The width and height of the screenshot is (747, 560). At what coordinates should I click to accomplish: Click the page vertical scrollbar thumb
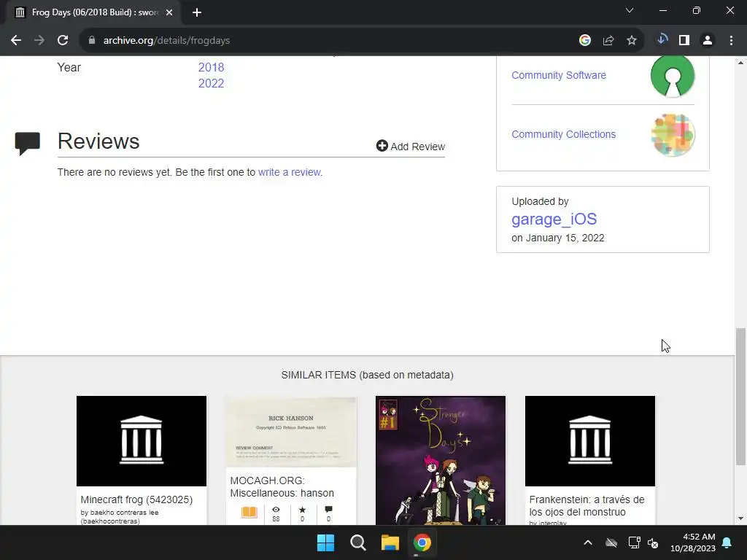click(740, 396)
